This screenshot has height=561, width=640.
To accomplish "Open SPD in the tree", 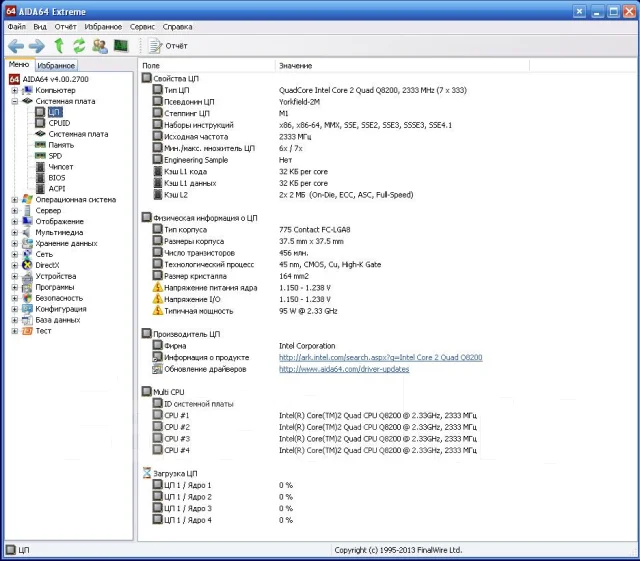I will [x=55, y=156].
